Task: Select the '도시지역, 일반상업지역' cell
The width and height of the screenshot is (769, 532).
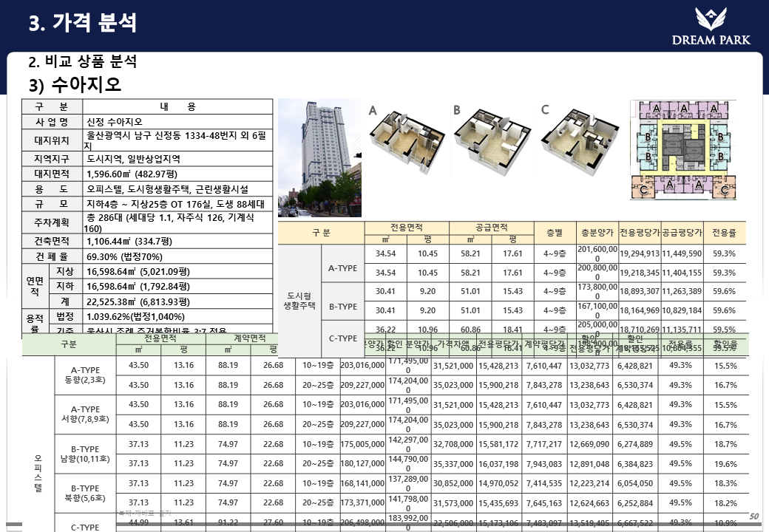Action: point(177,159)
